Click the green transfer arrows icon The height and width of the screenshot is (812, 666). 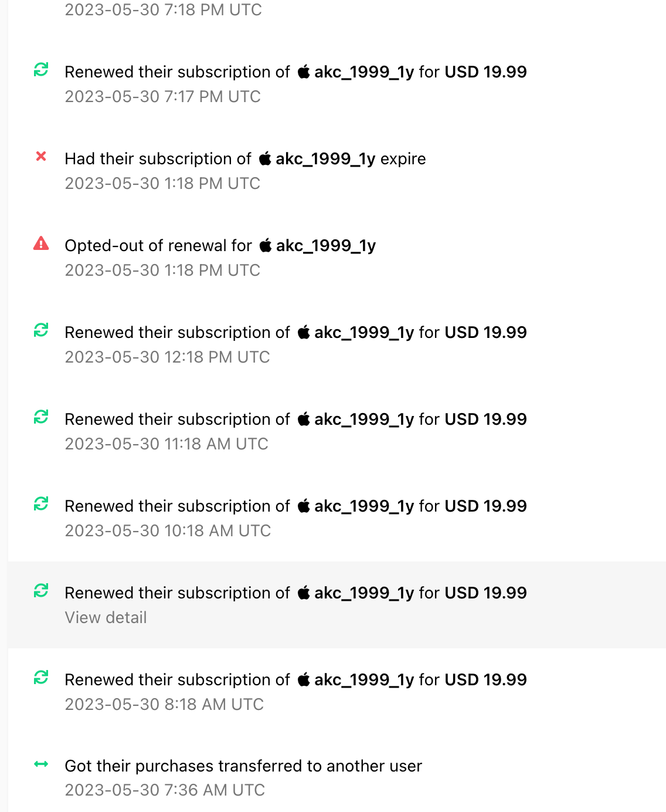(41, 764)
